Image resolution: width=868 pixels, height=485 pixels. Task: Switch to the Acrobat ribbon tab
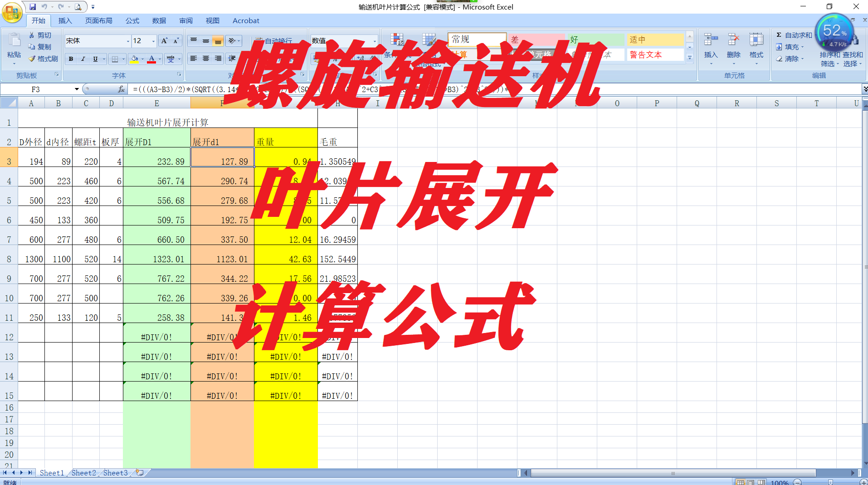pos(245,20)
